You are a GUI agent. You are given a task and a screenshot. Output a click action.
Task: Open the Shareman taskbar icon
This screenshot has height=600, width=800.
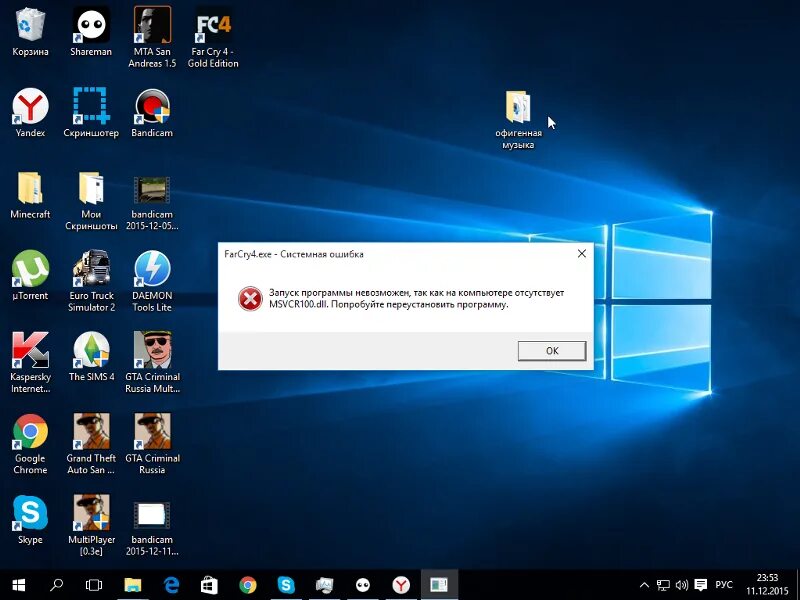363,585
